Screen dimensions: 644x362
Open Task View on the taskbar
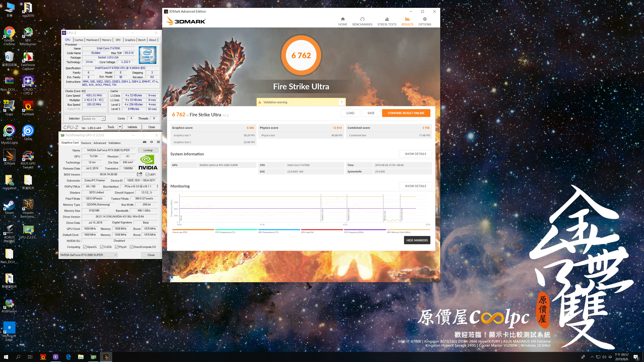coord(30,357)
